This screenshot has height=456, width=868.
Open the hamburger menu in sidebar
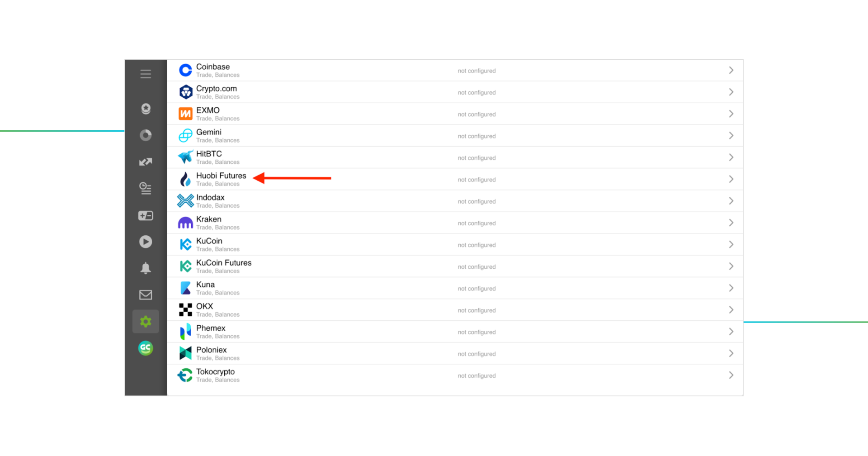point(146,74)
